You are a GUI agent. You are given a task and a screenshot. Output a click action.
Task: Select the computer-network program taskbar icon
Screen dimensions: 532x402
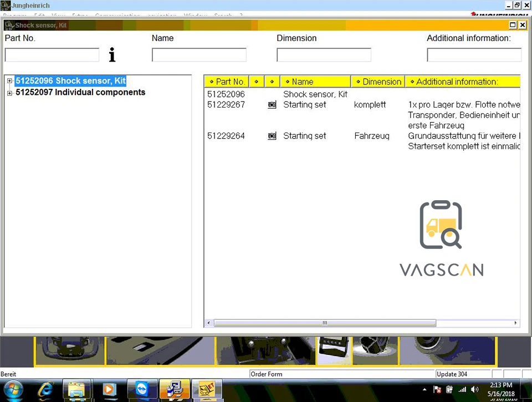[x=175, y=389]
